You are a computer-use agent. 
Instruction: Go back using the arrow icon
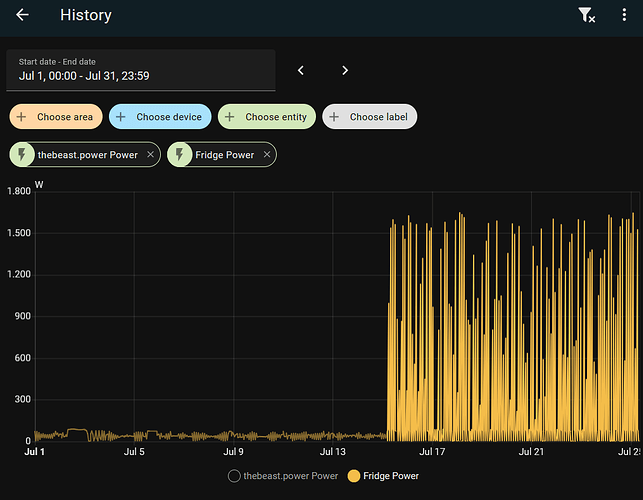[22, 15]
